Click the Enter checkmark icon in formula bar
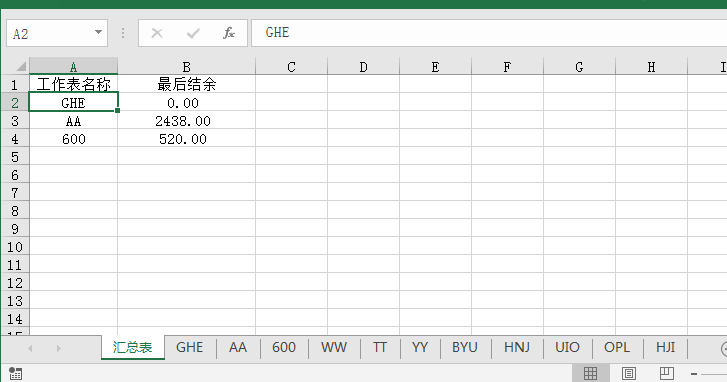Screen dimensions: 727x382 tap(193, 33)
